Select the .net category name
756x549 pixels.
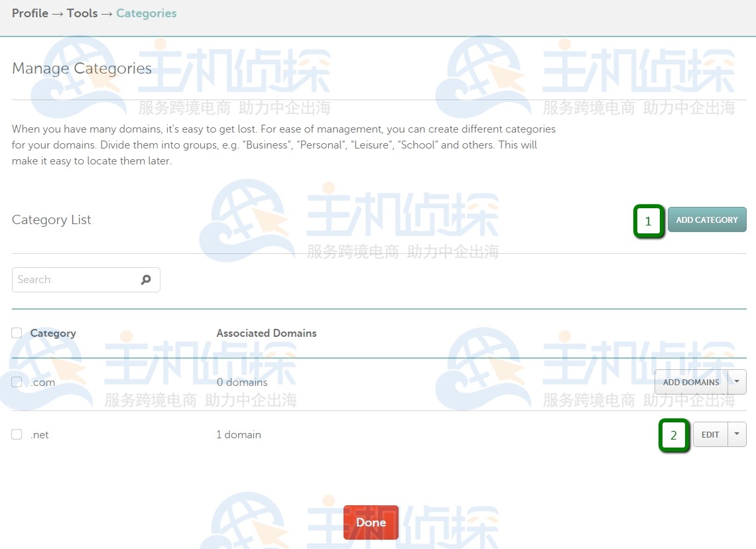tap(40, 434)
